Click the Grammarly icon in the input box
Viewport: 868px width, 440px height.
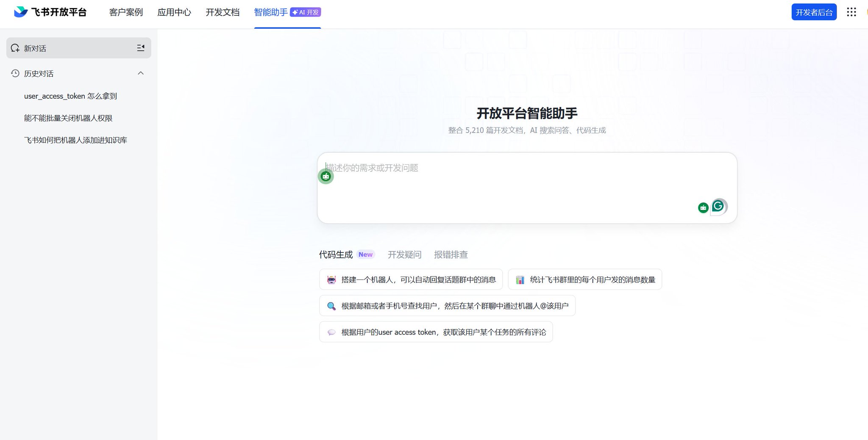718,206
